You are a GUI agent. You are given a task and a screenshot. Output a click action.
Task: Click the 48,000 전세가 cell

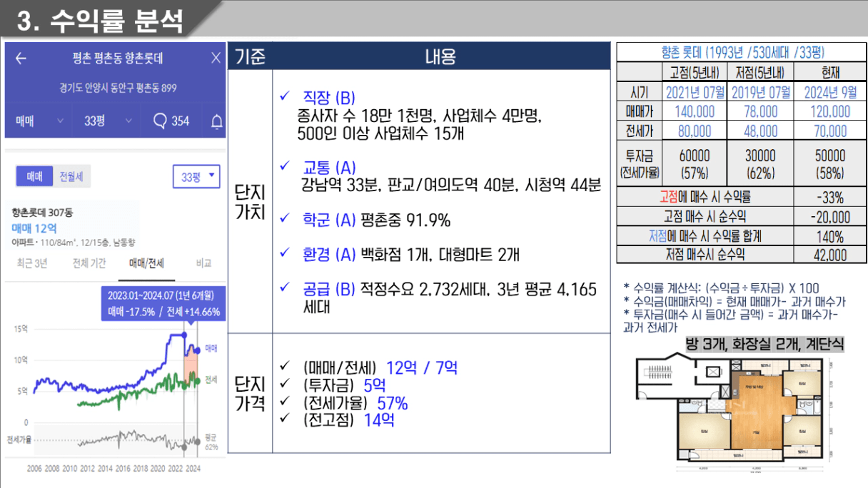(760, 131)
